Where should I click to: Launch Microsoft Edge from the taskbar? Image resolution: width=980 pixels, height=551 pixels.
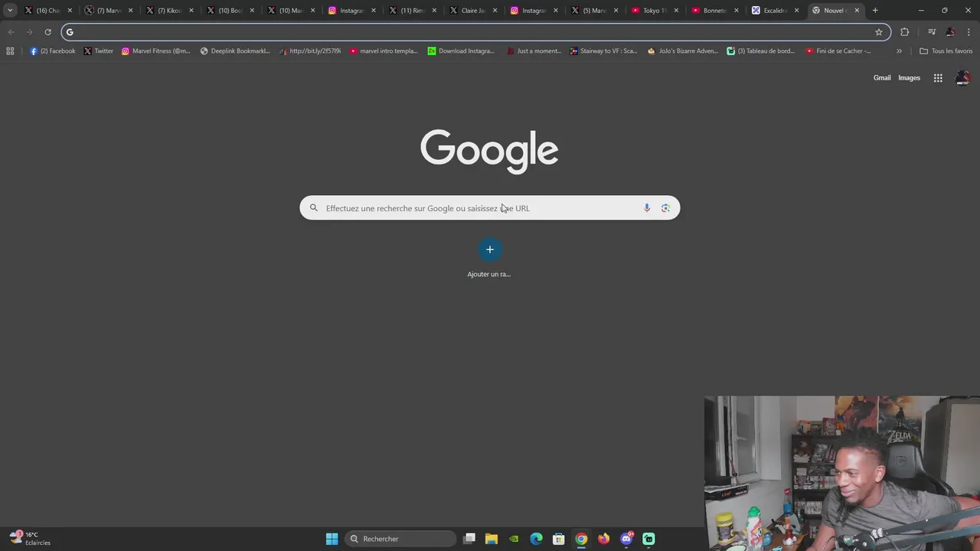(536, 539)
